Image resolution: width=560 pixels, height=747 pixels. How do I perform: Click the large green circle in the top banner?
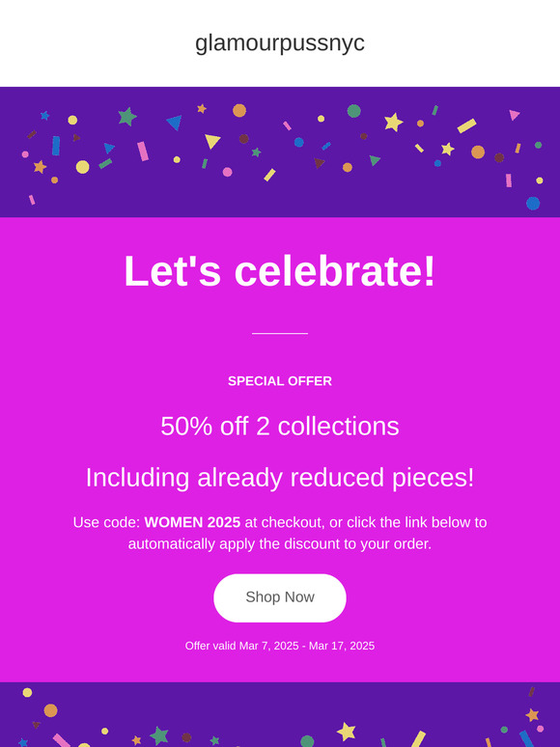point(354,111)
